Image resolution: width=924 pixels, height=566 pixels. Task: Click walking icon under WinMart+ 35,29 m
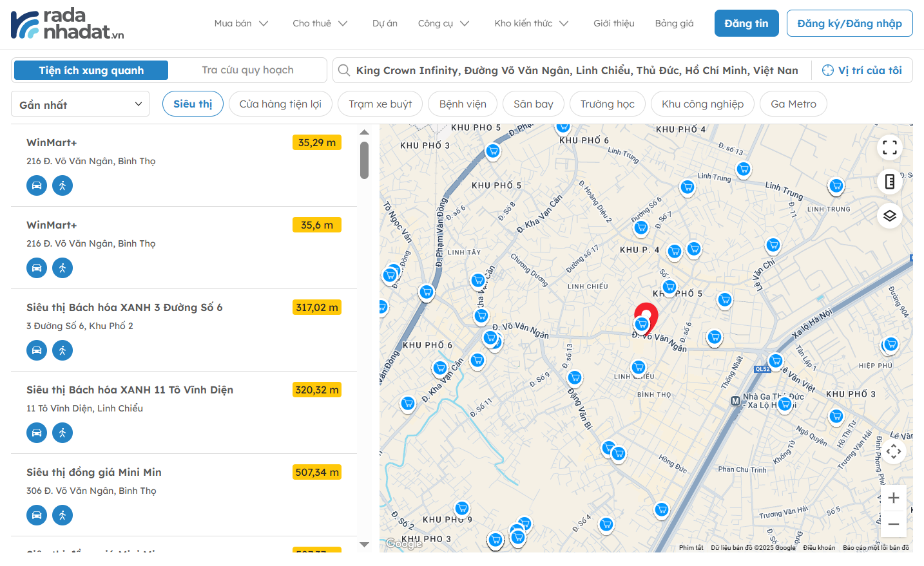click(x=63, y=185)
